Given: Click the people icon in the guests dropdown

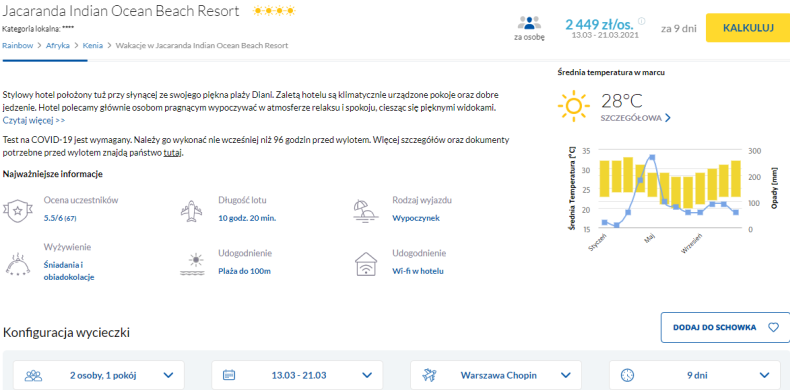Looking at the screenshot, I should point(33,375).
